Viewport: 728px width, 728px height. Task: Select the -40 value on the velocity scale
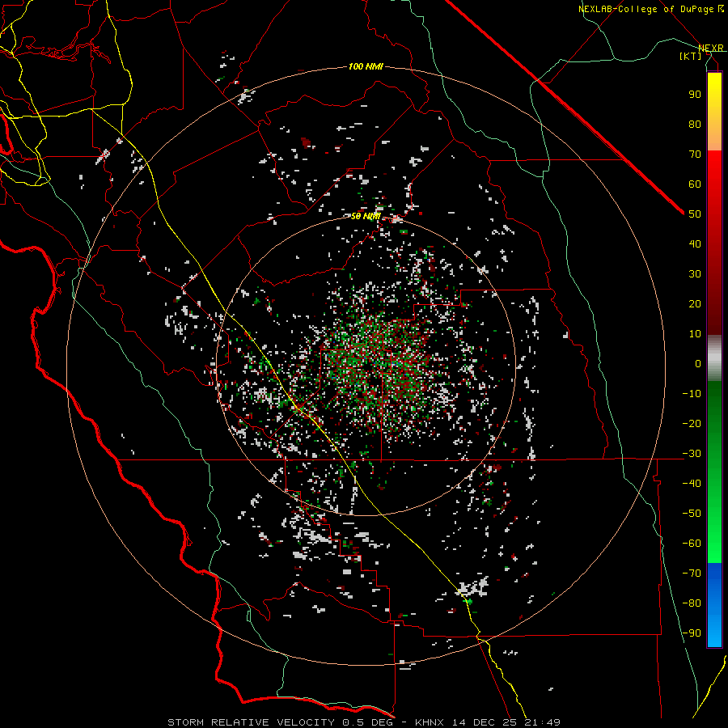692,484
